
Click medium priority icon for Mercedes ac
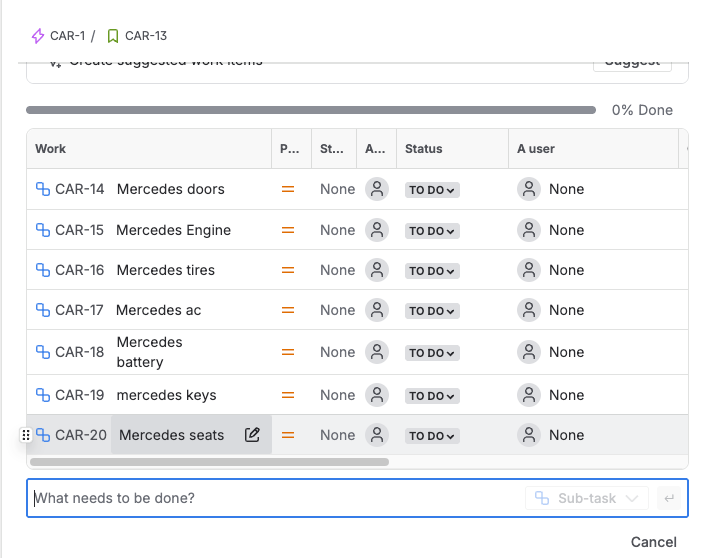click(288, 310)
